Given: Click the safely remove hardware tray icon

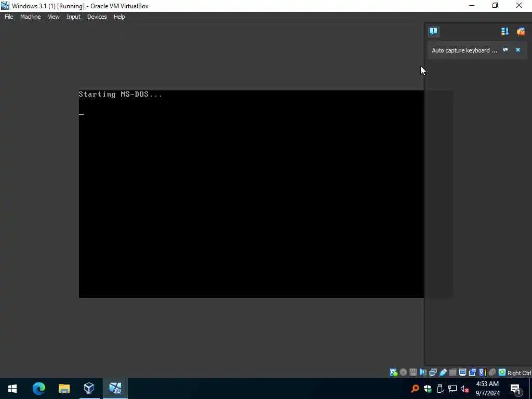Looking at the screenshot, I should pos(440,389).
